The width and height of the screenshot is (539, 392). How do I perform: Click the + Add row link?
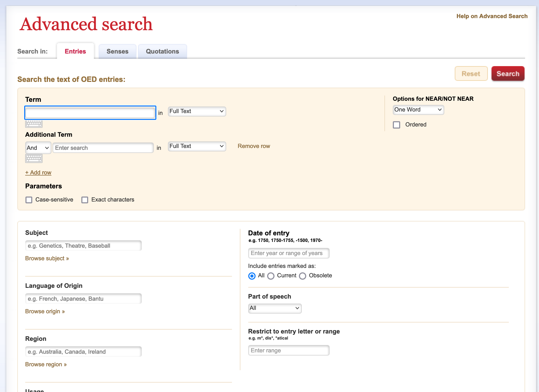point(38,173)
